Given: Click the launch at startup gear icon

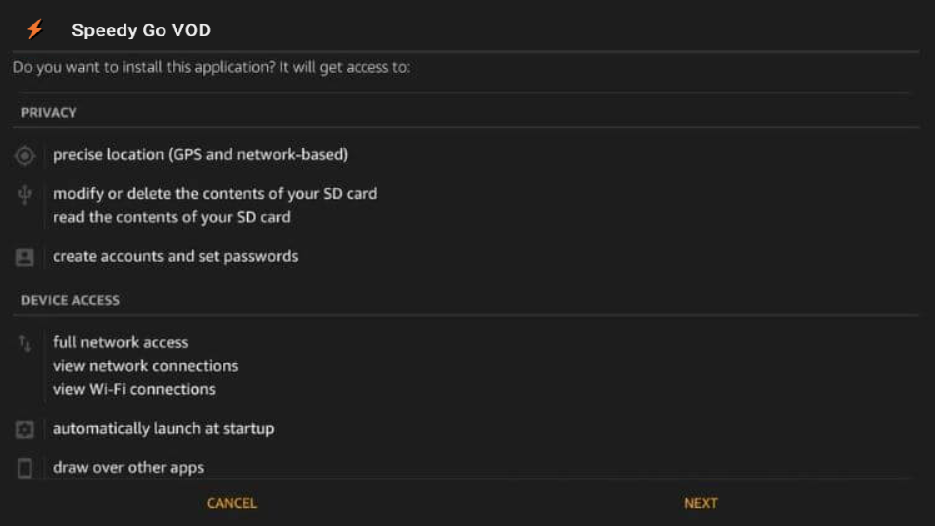Looking at the screenshot, I should pyautogui.click(x=24, y=429).
